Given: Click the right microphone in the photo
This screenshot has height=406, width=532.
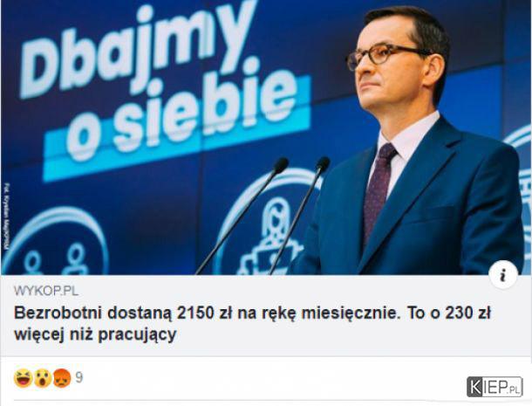Looking at the screenshot, I should [x=300, y=216].
